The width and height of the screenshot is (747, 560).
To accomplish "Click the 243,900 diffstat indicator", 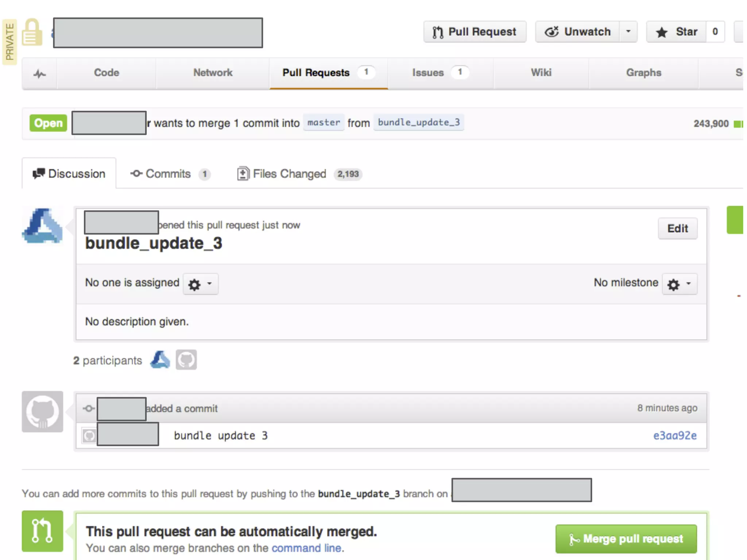I will click(x=711, y=124).
